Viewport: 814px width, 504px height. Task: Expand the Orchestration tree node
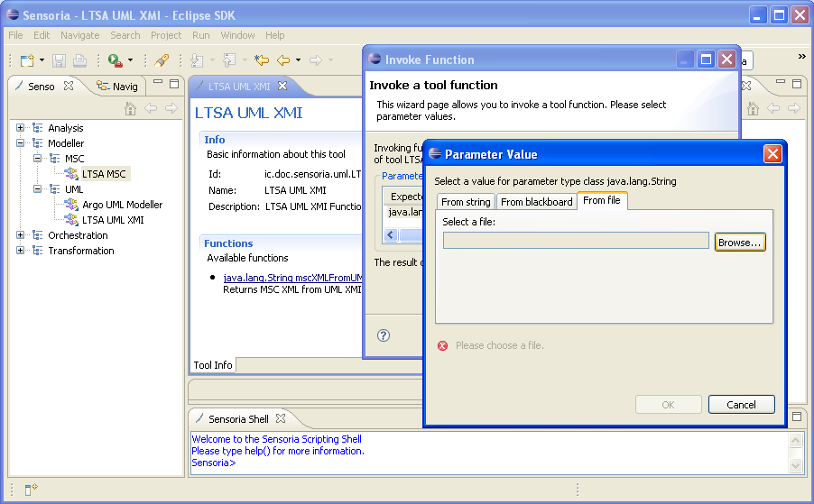pos(20,235)
